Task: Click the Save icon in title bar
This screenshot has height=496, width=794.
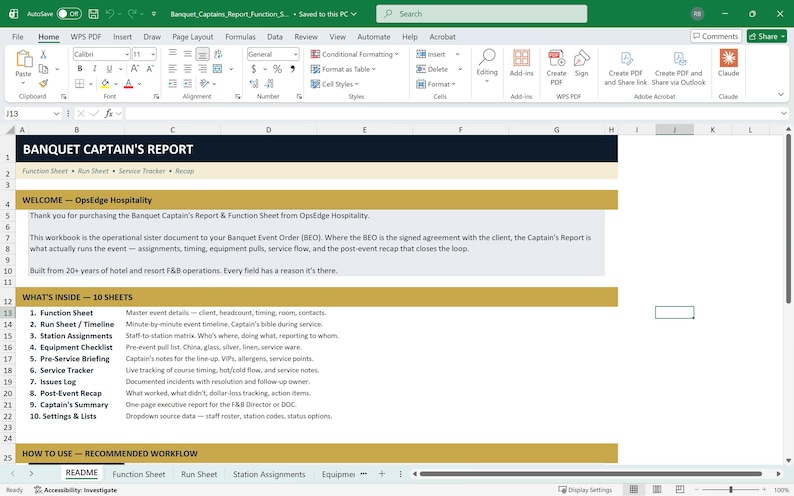Action: pyautogui.click(x=93, y=14)
